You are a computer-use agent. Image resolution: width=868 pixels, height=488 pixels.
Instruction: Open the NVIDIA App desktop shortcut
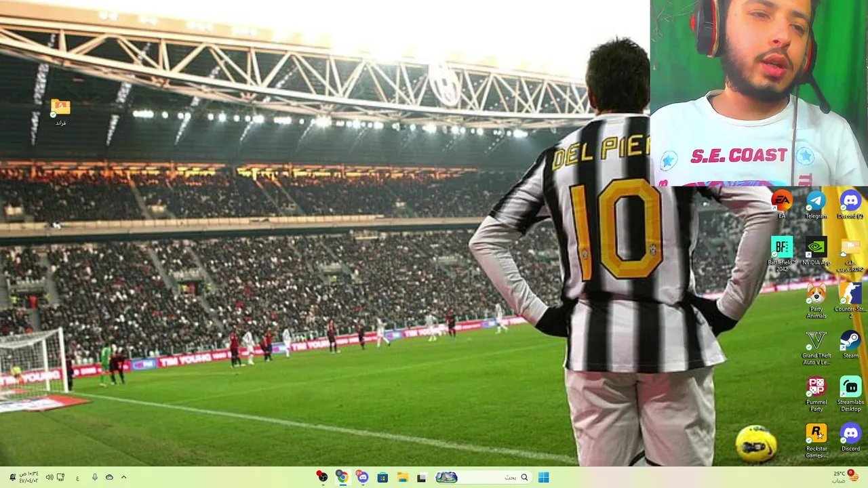pyautogui.click(x=816, y=251)
